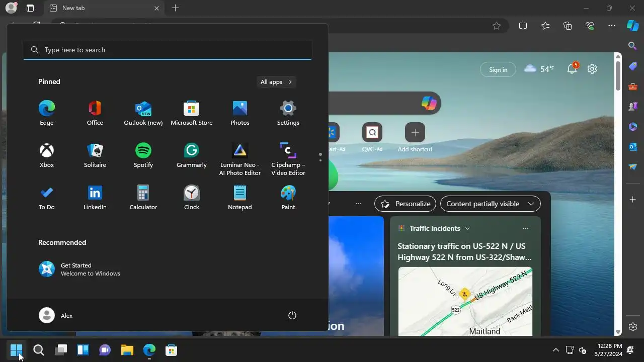Open the QVC shortcut
The height and width of the screenshot is (362, 644).
tap(372, 137)
